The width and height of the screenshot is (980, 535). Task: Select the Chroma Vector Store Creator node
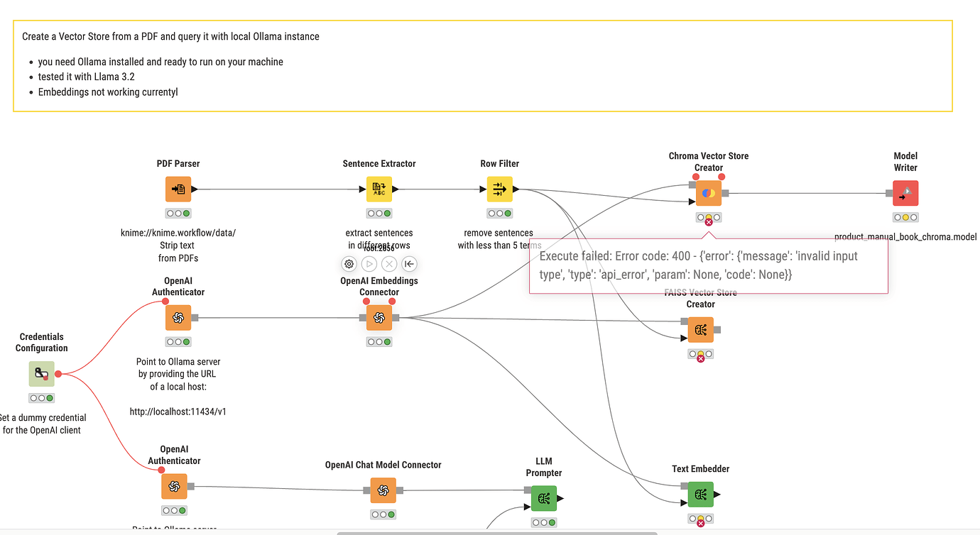click(707, 192)
